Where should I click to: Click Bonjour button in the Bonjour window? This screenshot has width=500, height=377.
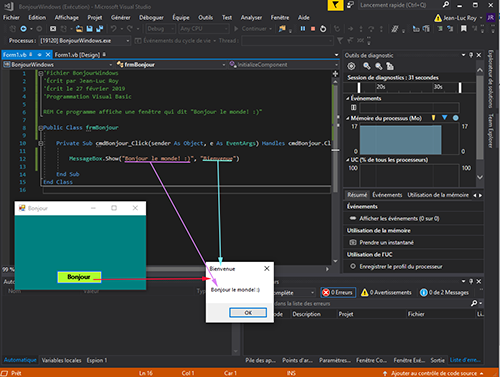pos(79,277)
